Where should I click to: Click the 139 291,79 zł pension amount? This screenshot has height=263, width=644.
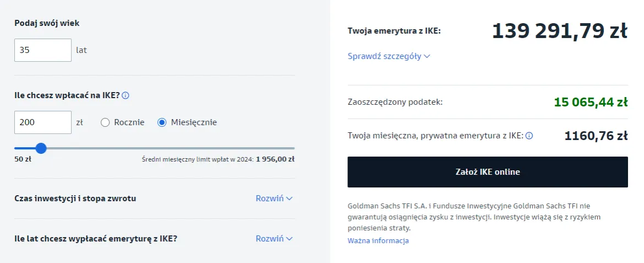[x=559, y=31]
